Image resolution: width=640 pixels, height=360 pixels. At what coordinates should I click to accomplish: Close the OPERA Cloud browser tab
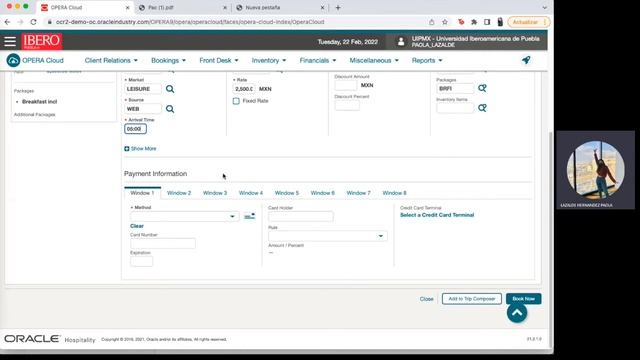point(127,8)
